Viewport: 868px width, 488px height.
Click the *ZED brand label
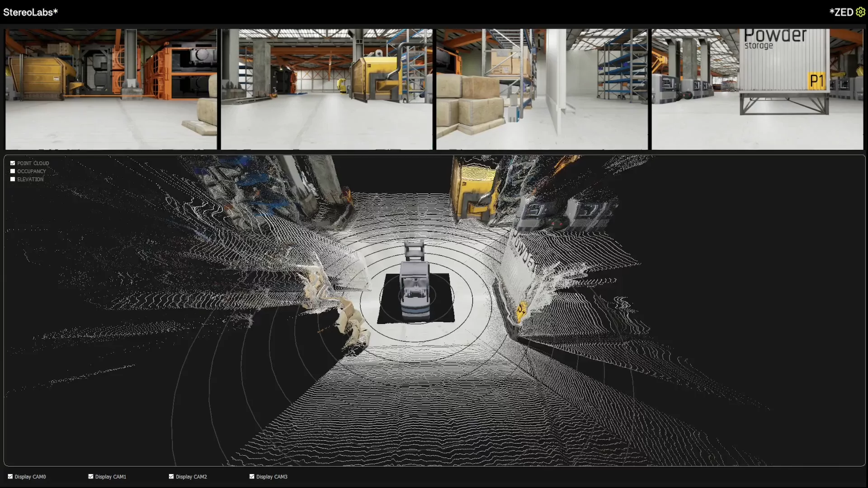(841, 12)
